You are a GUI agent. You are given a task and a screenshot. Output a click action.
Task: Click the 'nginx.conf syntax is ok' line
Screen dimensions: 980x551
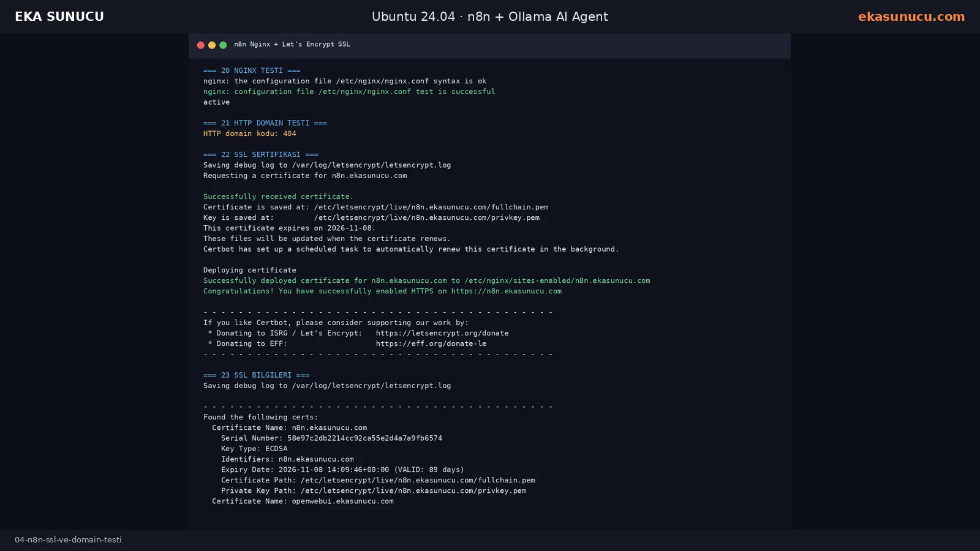[345, 81]
